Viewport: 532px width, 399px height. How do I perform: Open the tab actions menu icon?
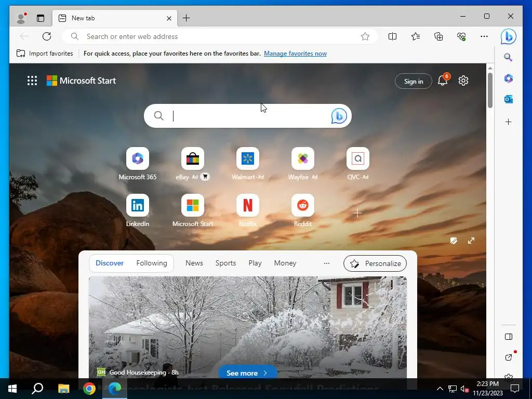[41, 18]
